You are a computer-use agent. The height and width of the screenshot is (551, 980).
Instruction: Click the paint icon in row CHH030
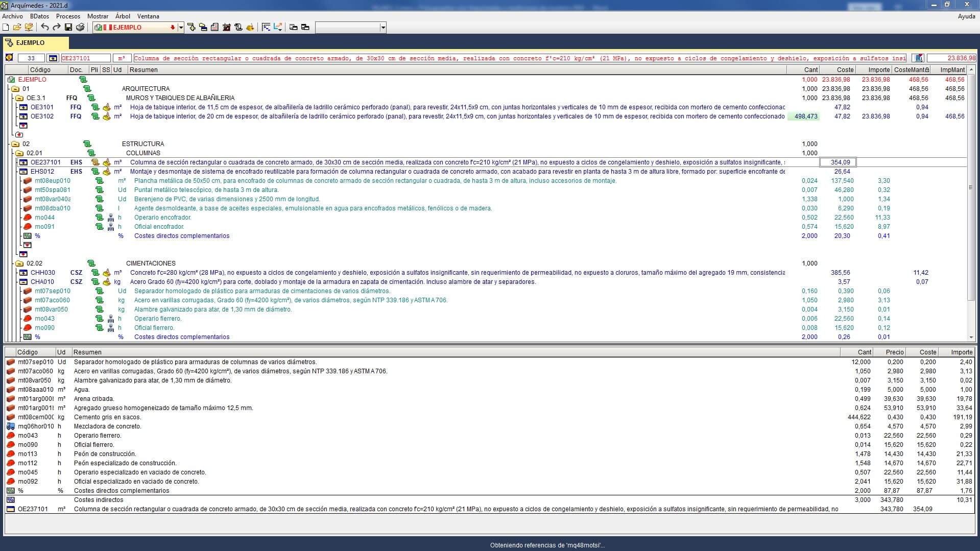click(x=106, y=273)
